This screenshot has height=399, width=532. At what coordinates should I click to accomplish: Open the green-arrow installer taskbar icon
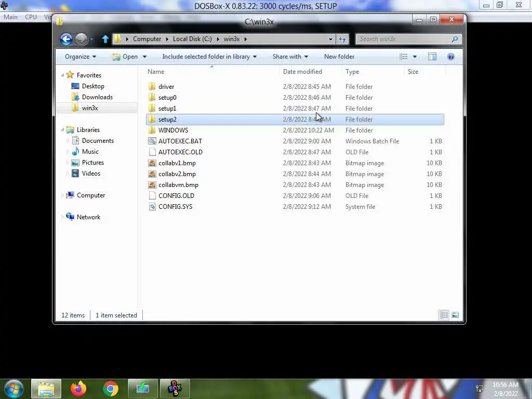point(143,389)
